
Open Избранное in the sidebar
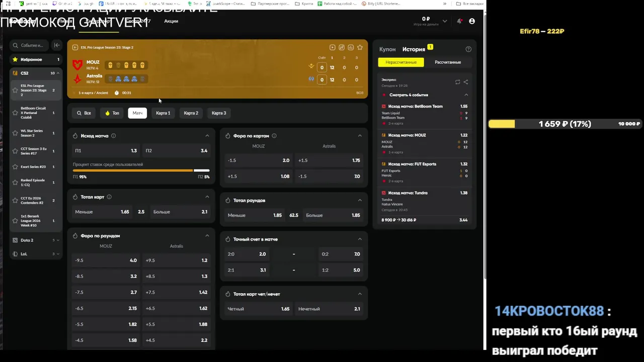[x=36, y=59]
